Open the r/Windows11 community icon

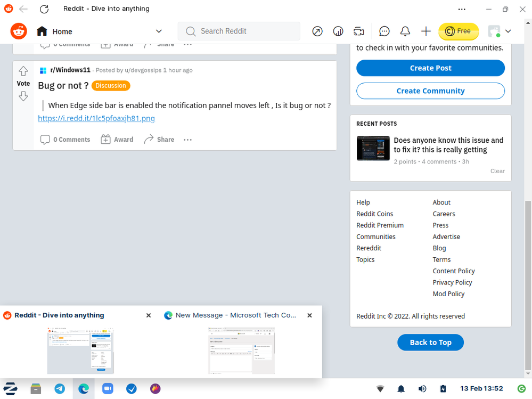click(43, 70)
